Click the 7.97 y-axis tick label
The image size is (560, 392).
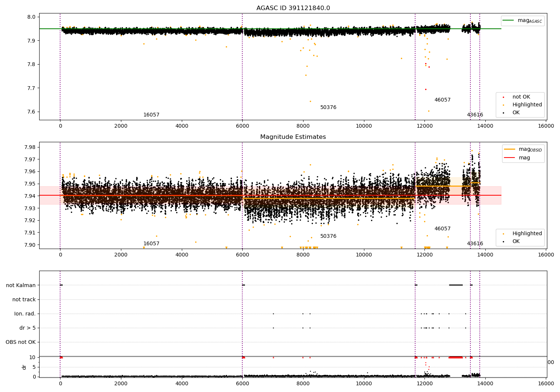(30, 159)
